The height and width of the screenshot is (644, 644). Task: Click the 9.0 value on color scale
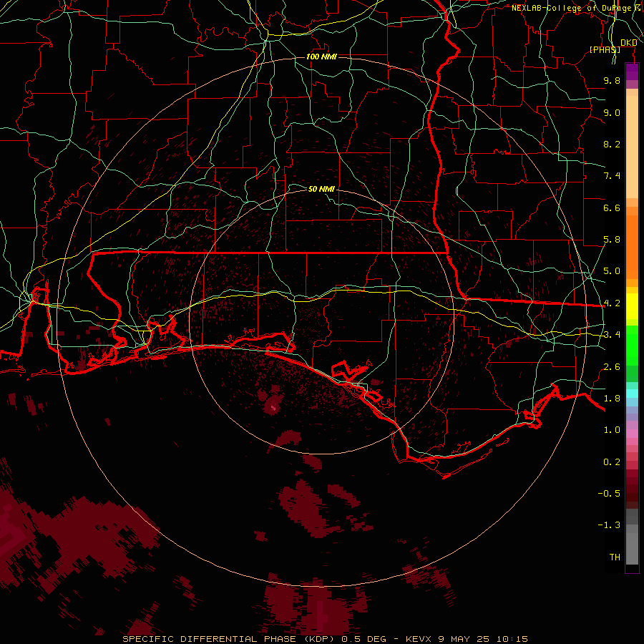pyautogui.click(x=612, y=112)
